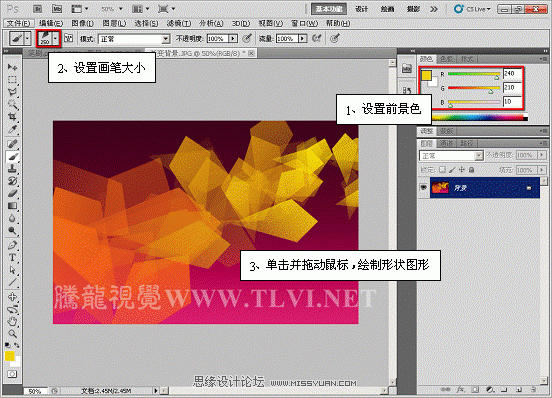Open layer opacity arrow in Layers panel
The width and height of the screenshot is (552, 398).
(542, 155)
